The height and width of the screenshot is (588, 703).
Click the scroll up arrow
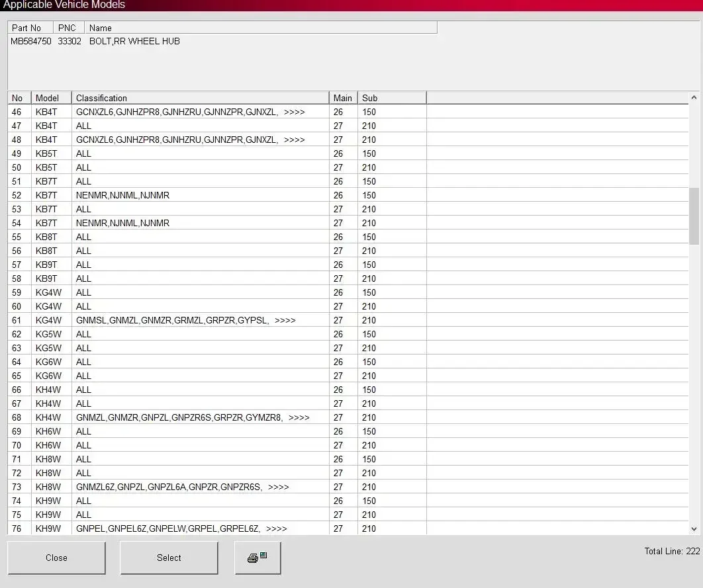point(694,97)
